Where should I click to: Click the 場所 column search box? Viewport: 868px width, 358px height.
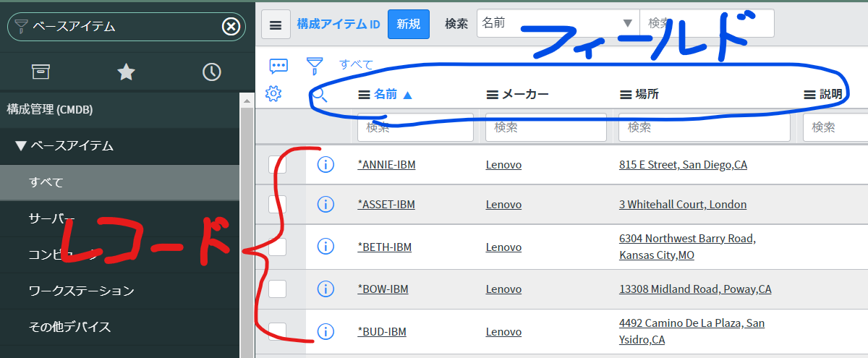705,127
